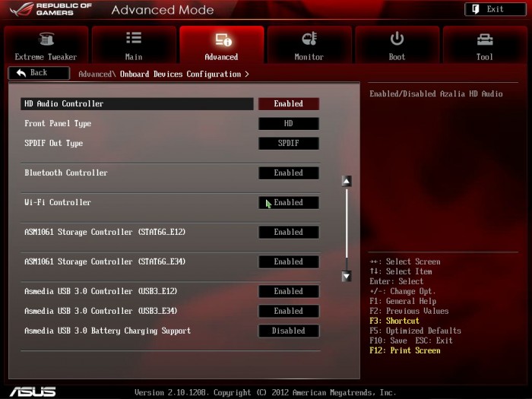Toggle ASM1061 SATA6G_E34 controller Enabled value
This screenshot has width=532, height=399.
point(288,261)
